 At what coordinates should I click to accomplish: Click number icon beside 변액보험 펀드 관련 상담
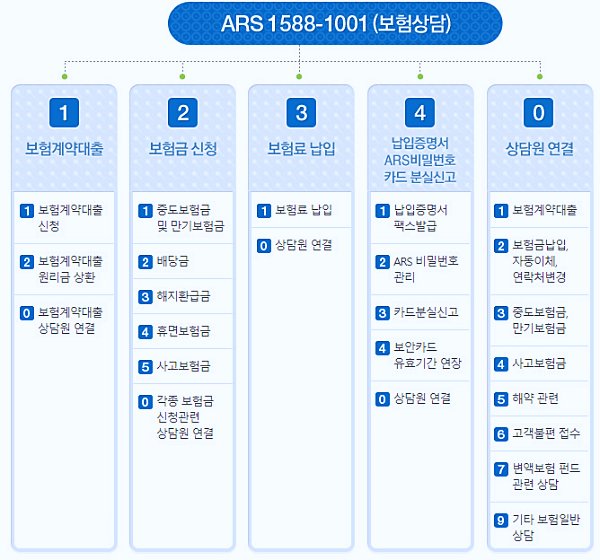pyautogui.click(x=501, y=469)
